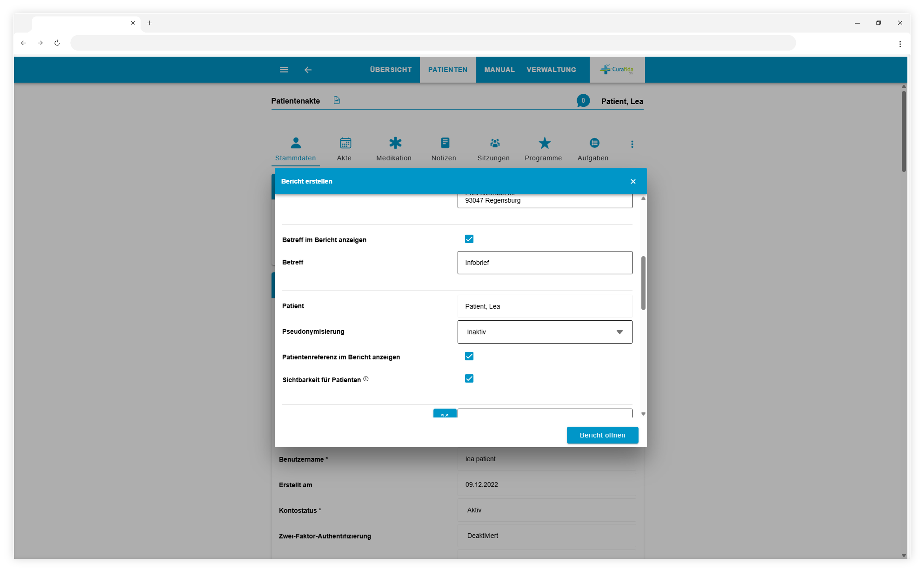The width and height of the screenshot is (924, 572).
Task: Open the browser three-dot menu
Action: click(x=900, y=44)
